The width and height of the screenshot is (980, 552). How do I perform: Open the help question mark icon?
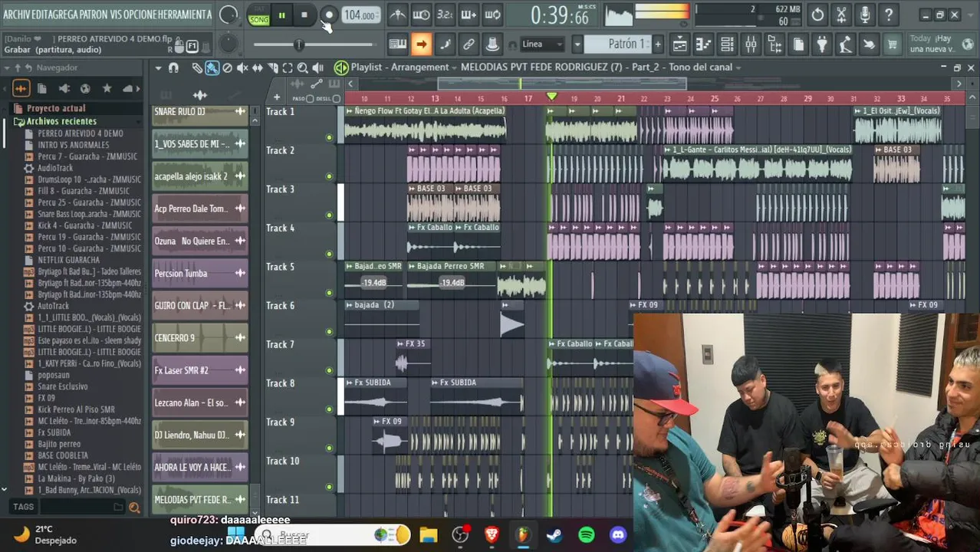(x=889, y=15)
